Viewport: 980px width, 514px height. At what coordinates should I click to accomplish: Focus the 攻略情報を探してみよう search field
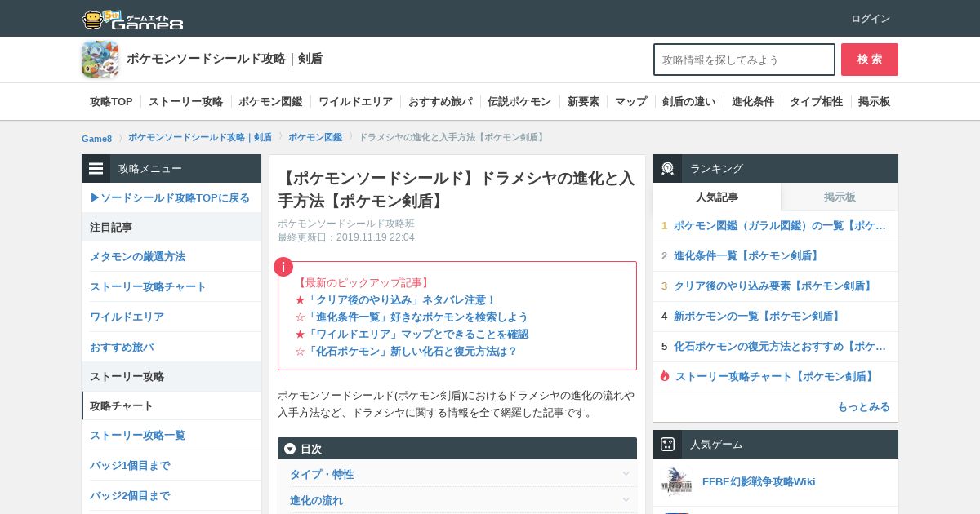744,60
